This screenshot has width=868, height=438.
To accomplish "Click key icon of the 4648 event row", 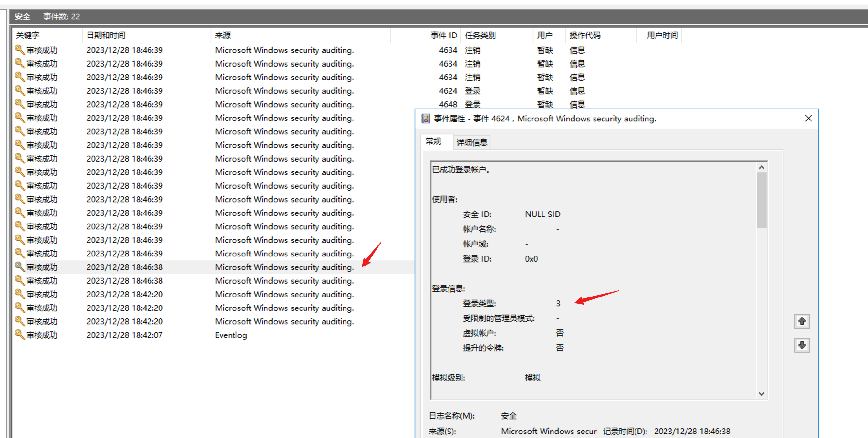I will (x=20, y=104).
